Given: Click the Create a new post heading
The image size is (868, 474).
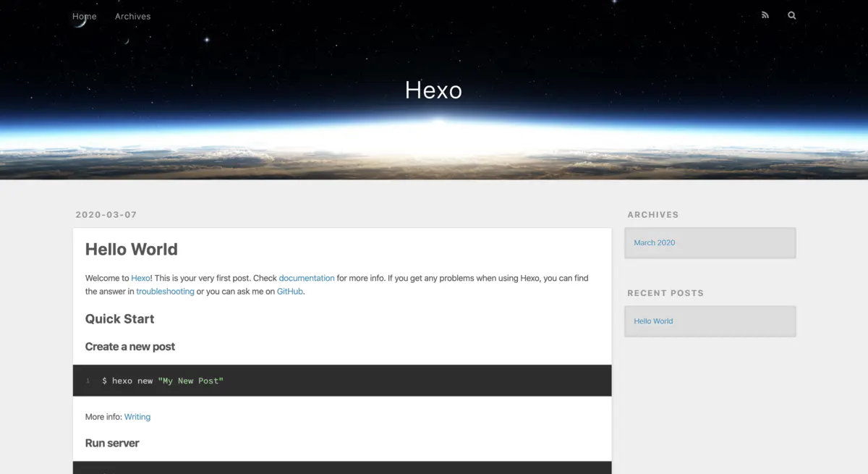Looking at the screenshot, I should pyautogui.click(x=130, y=346).
